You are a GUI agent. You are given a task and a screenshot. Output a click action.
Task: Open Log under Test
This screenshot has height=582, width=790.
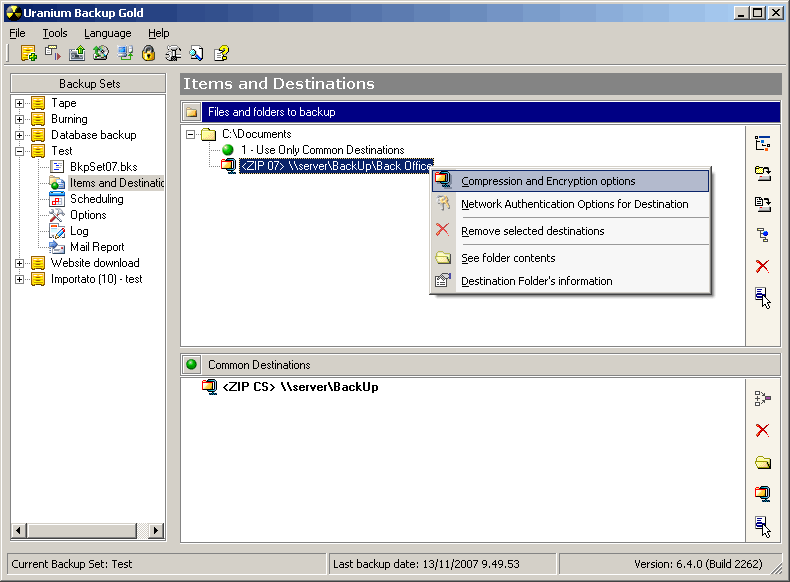(x=79, y=231)
